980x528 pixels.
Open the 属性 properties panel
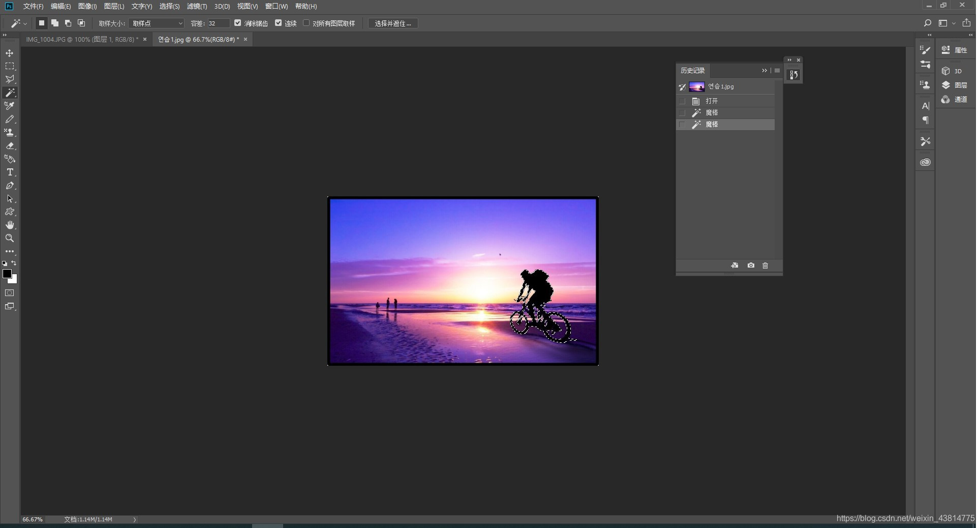click(x=955, y=50)
